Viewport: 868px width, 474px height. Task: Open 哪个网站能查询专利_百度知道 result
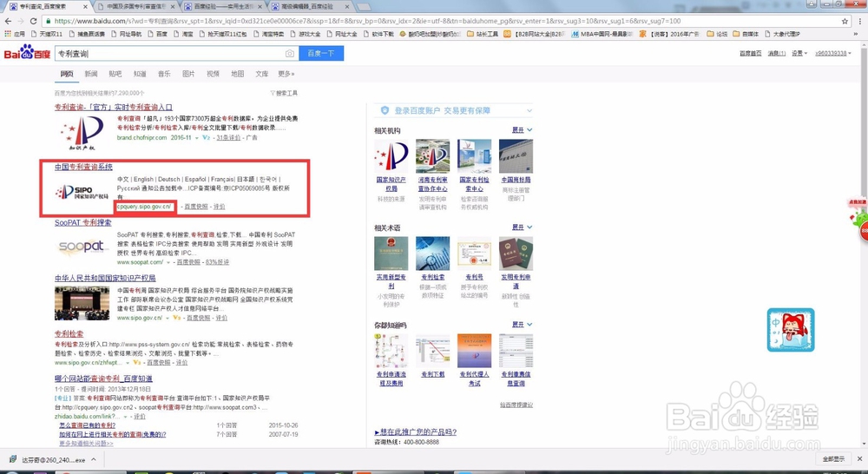103,379
